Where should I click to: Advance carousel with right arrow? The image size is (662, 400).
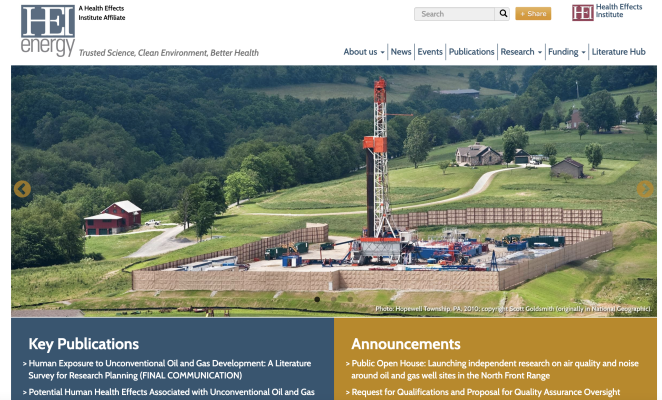tap(645, 189)
